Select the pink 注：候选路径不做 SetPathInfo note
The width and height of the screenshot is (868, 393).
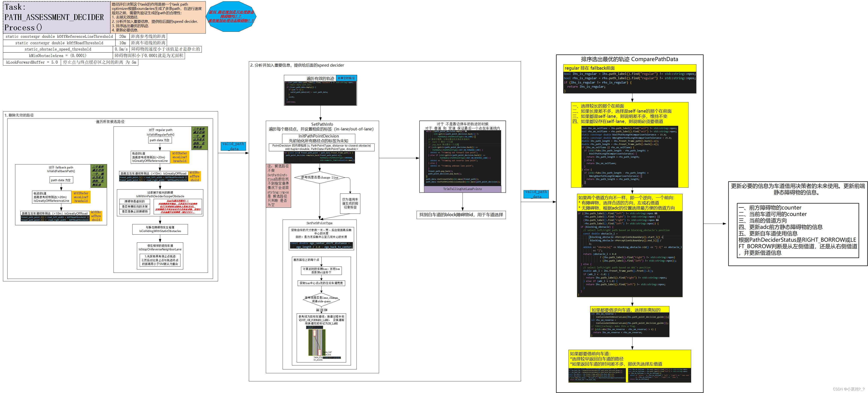[278, 185]
